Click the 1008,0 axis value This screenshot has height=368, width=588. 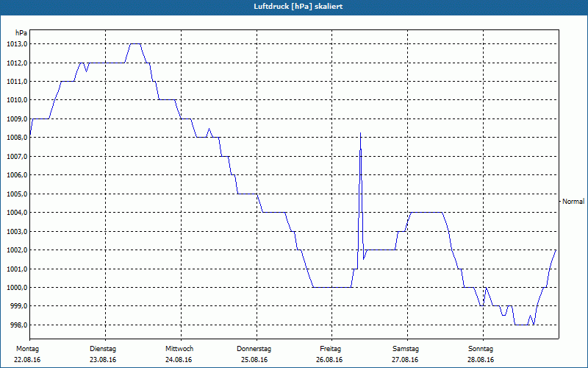tap(17, 138)
